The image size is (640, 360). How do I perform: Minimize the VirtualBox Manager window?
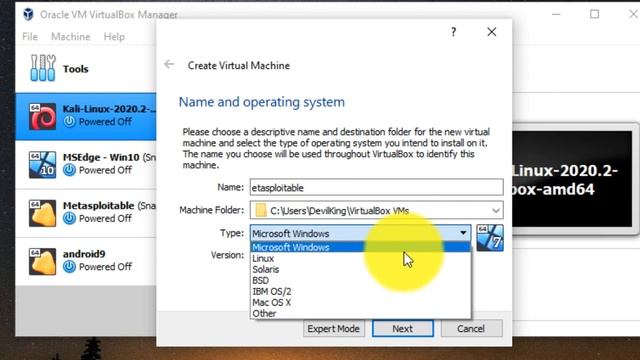point(556,14)
